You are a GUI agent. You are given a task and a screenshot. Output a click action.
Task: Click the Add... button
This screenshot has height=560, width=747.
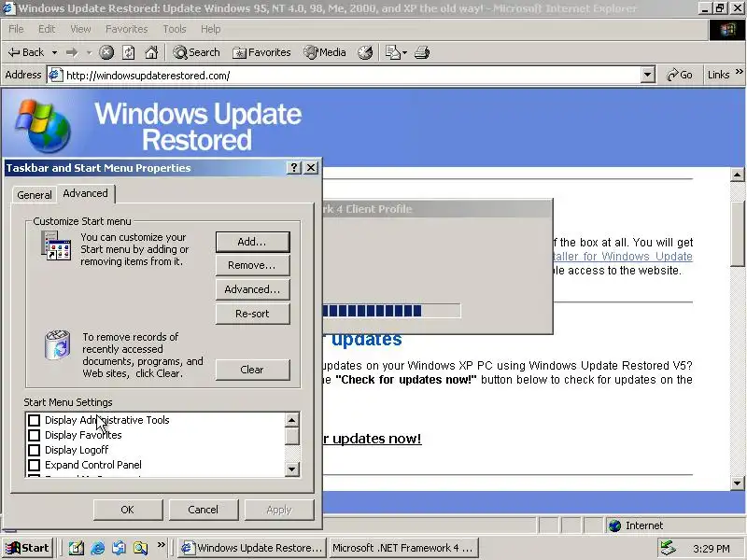[252, 242]
